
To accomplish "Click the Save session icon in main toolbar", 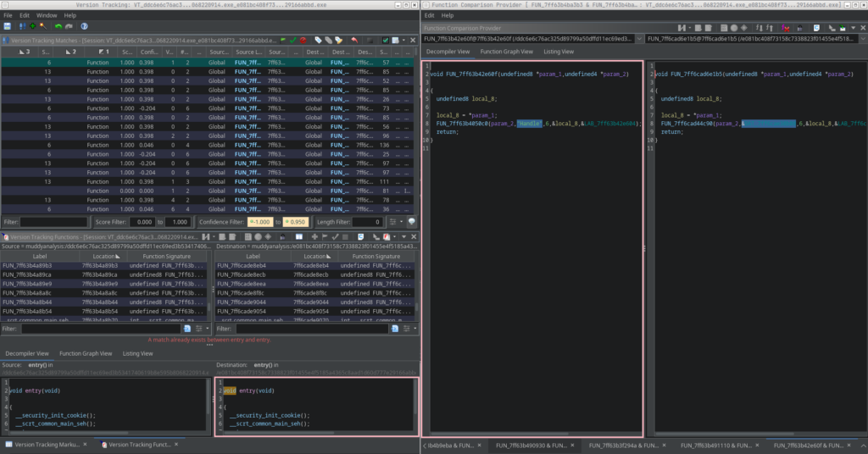I will tap(8, 26).
